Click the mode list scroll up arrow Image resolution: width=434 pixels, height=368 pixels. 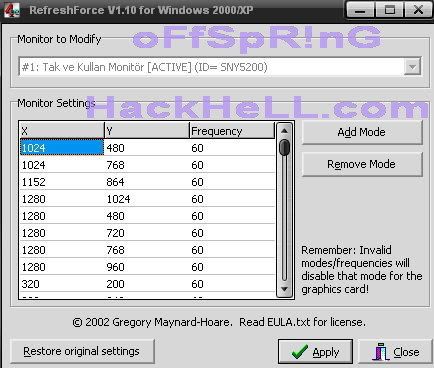(284, 131)
